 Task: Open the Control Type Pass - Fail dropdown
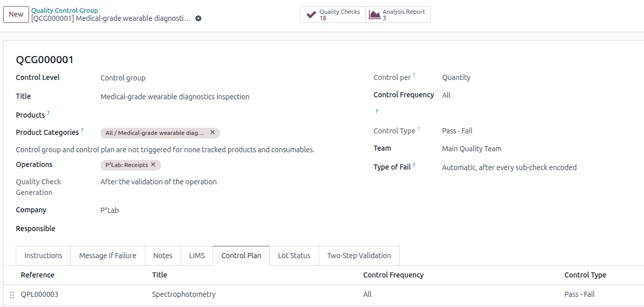point(510,131)
